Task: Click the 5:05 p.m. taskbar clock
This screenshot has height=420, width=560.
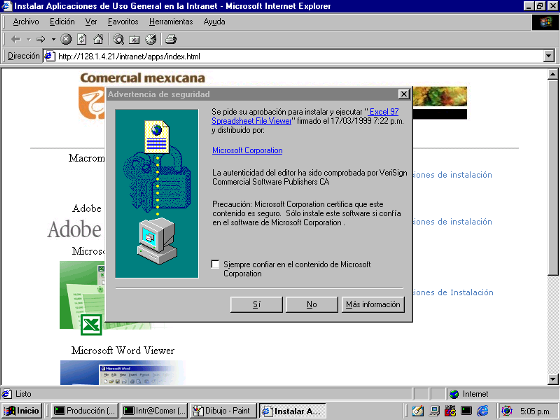Action: coord(535,411)
